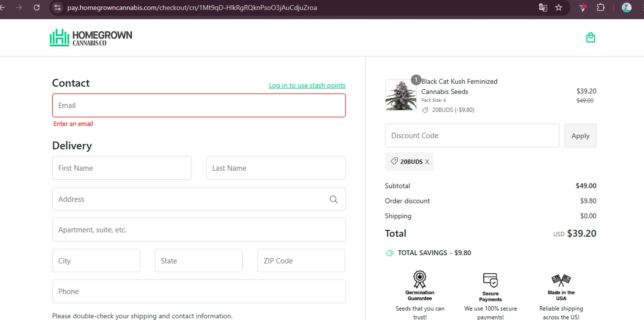Focus the Phone field
This screenshot has width=644, height=320.
pyautogui.click(x=199, y=292)
